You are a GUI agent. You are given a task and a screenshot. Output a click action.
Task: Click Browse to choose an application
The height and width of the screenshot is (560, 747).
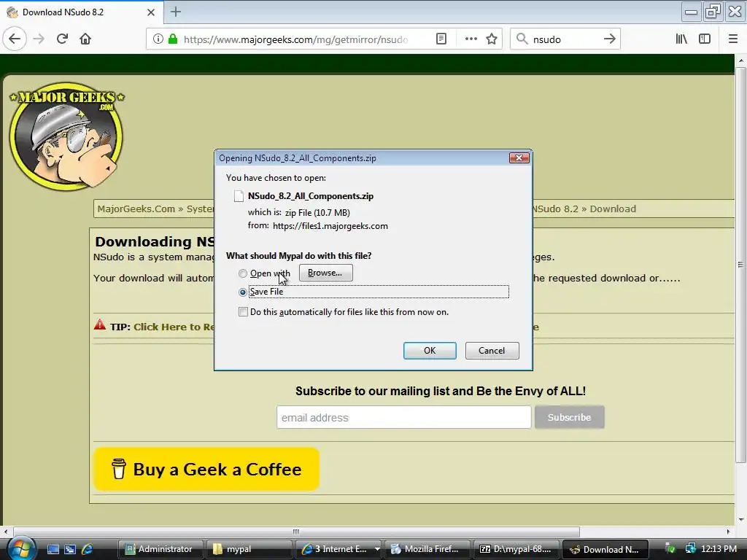pyautogui.click(x=326, y=273)
